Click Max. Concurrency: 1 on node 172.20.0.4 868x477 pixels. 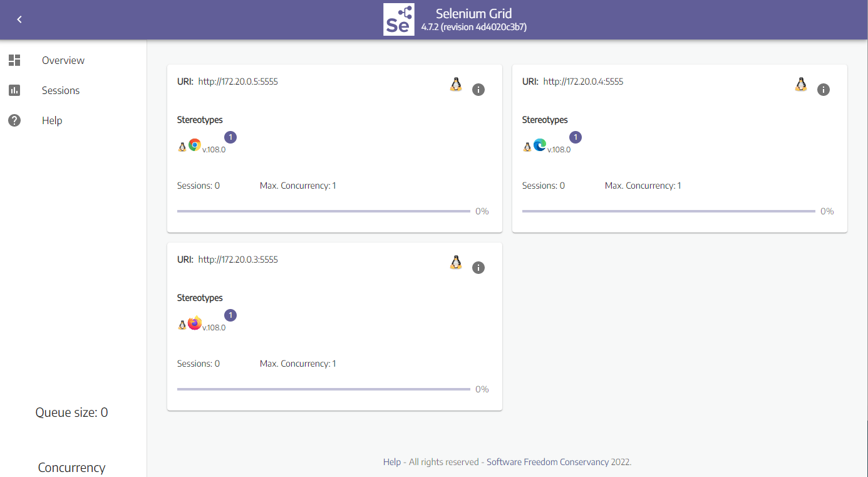643,186
